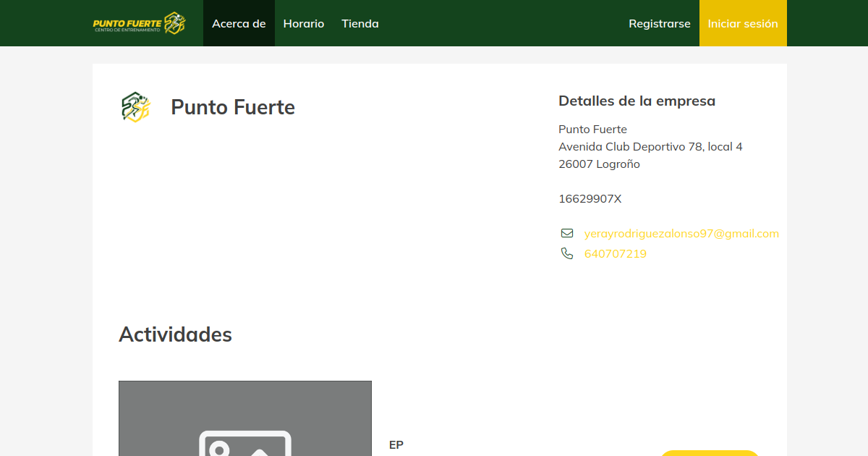The height and width of the screenshot is (456, 868).
Task: Select the Actividades section heading
Action: tap(175, 334)
